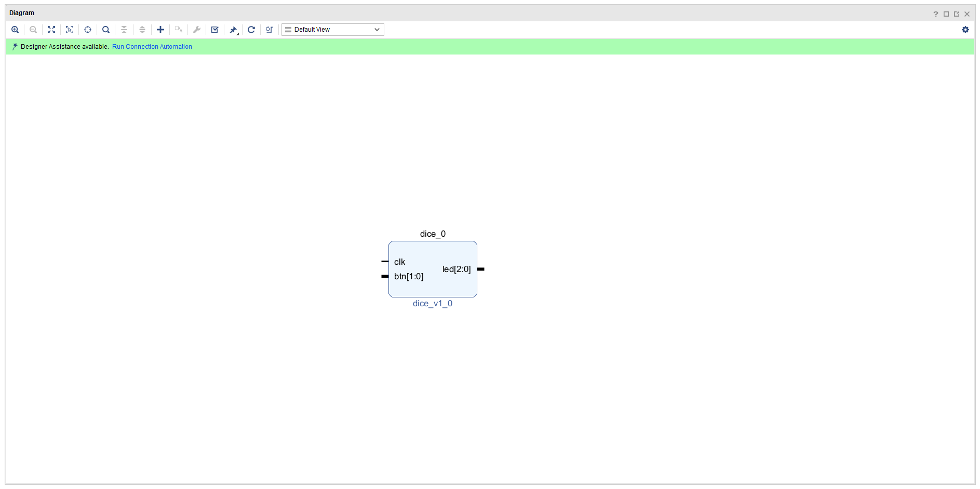Maximize the Diagram panel
Screen dimensions: 980x489
click(946, 14)
